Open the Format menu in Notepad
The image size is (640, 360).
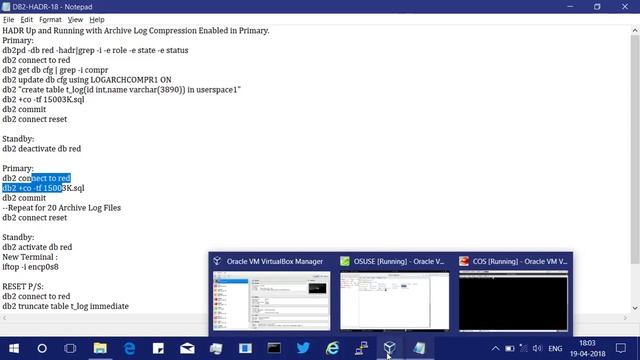click(x=50, y=20)
